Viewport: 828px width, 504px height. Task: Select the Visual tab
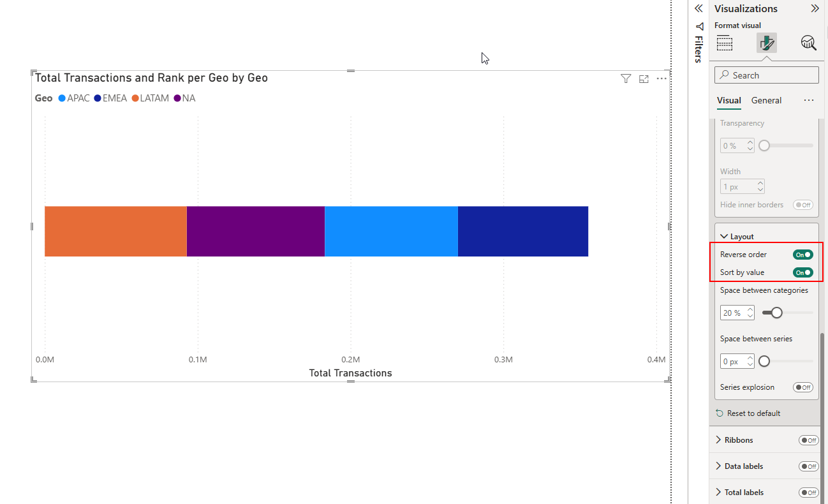(x=729, y=100)
